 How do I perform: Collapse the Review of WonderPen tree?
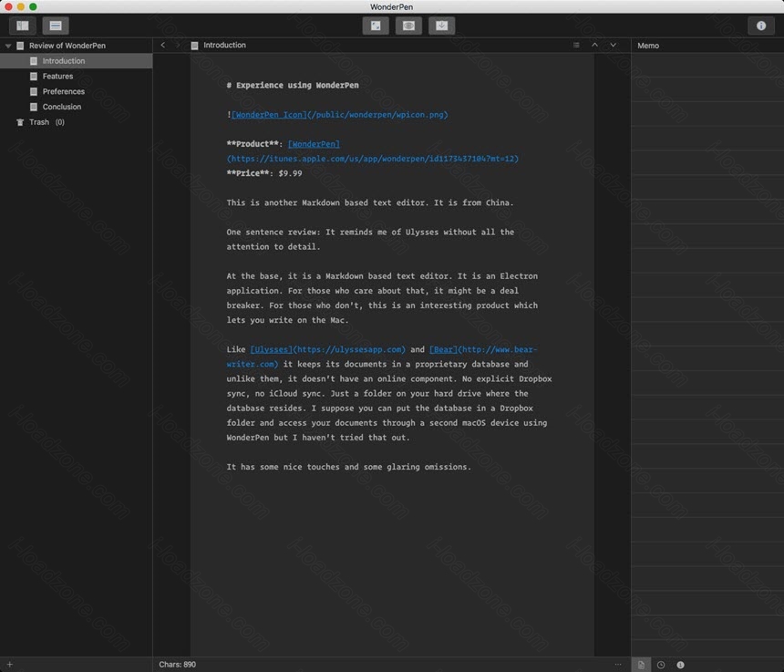pyautogui.click(x=8, y=46)
